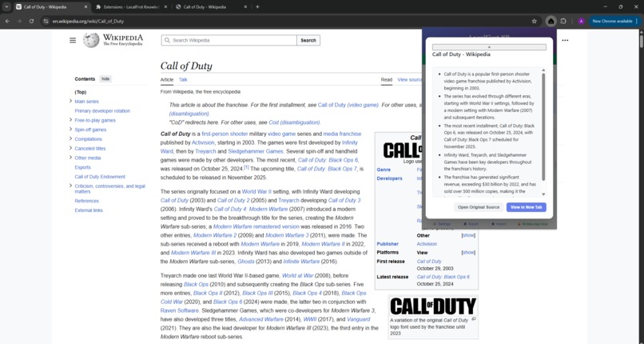Open the Wikipedia hamburger main menu
The image size is (644, 344).
pos(73,40)
